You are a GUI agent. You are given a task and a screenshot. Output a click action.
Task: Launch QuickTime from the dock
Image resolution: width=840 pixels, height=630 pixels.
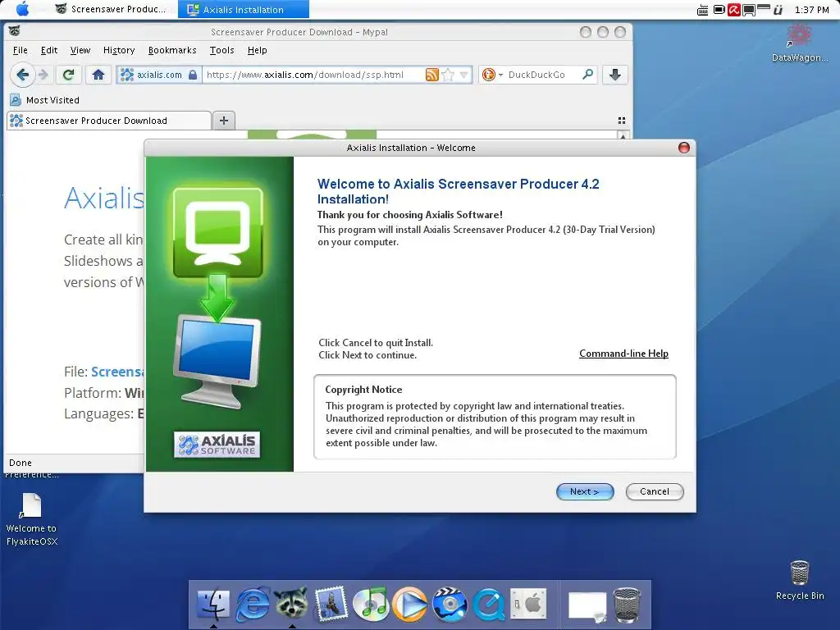pyautogui.click(x=489, y=605)
